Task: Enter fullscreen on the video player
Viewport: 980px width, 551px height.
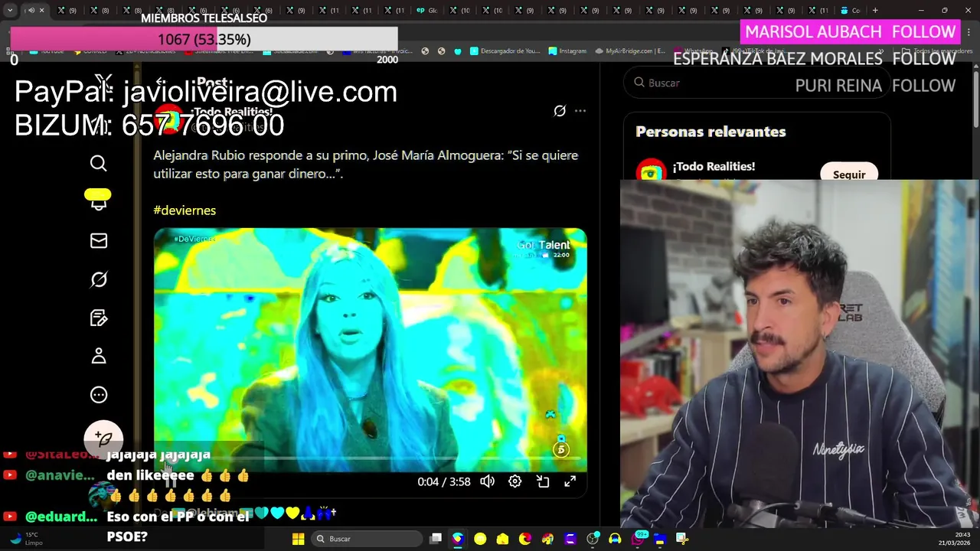Action: (570, 481)
